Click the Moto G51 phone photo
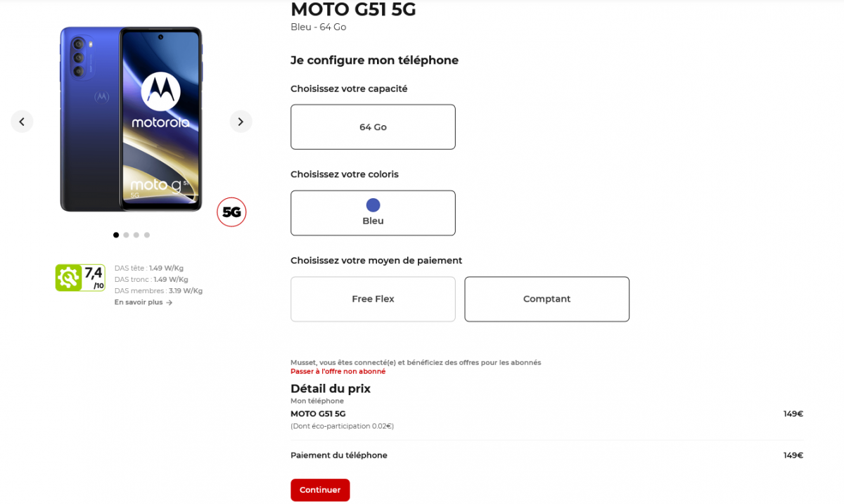The height and width of the screenshot is (504, 844). pos(132,119)
